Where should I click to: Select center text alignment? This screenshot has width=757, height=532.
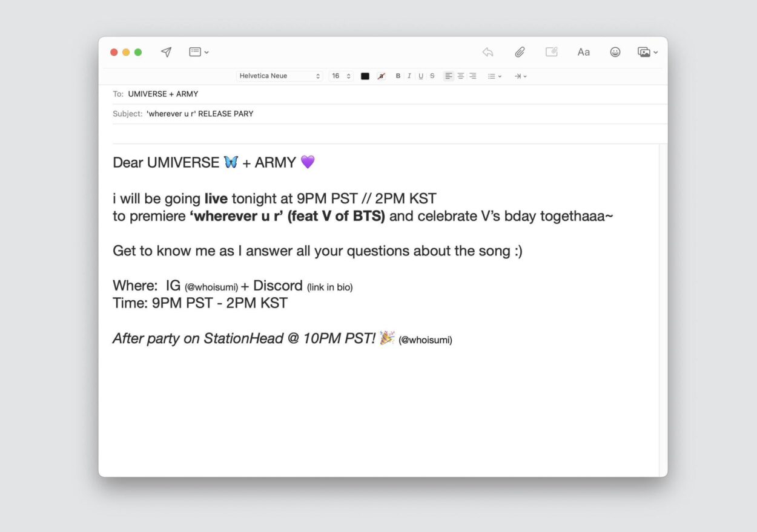point(461,76)
